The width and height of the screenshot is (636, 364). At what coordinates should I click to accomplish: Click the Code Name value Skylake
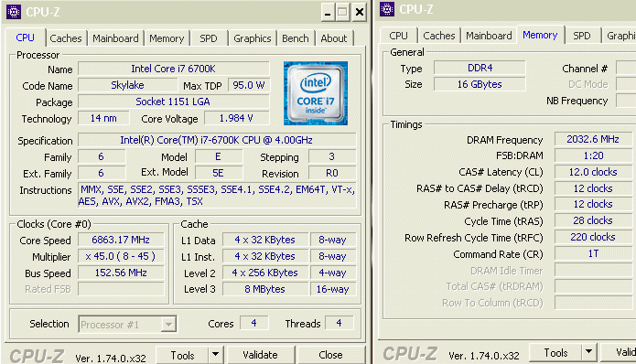127,85
